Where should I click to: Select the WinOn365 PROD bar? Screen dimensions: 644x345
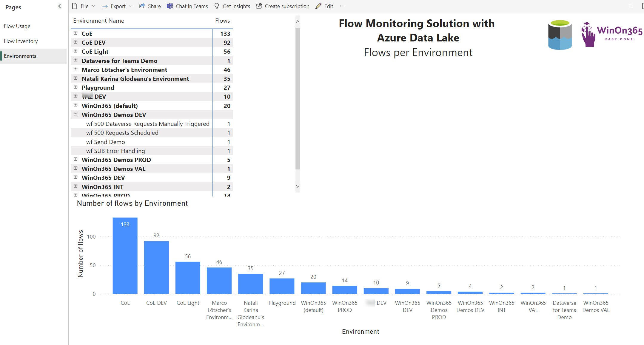click(345, 290)
